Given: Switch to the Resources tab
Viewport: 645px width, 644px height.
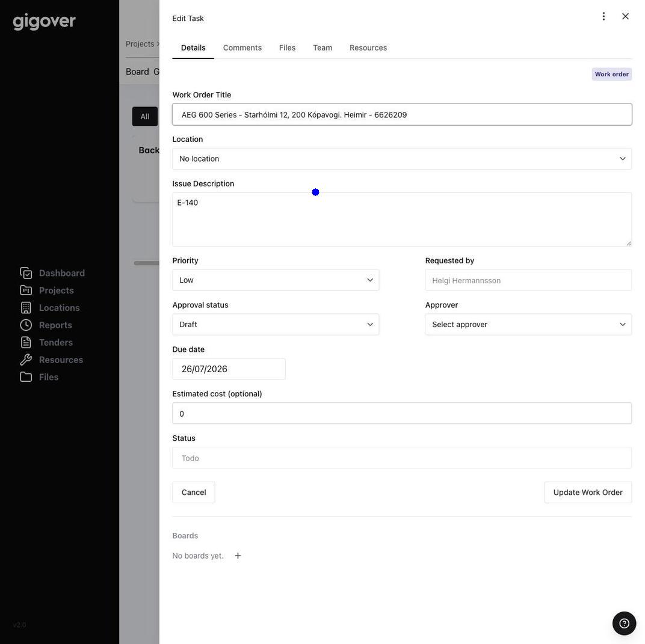Looking at the screenshot, I should pos(368,48).
